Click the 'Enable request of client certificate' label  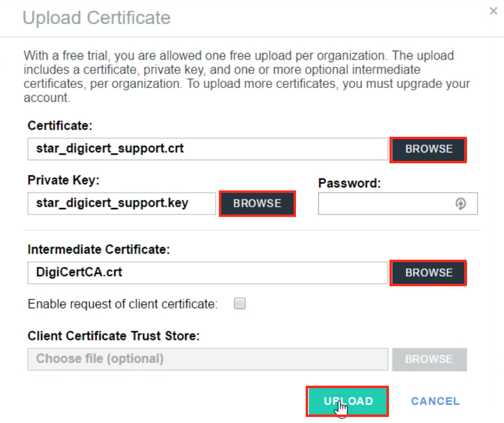pos(122,304)
